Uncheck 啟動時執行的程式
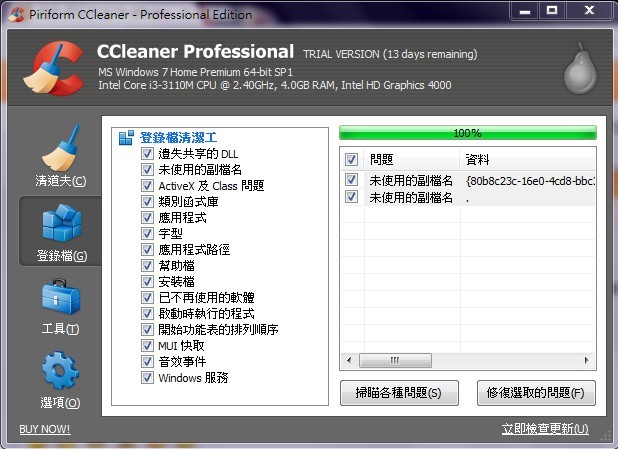This screenshot has width=618, height=449. click(x=147, y=313)
